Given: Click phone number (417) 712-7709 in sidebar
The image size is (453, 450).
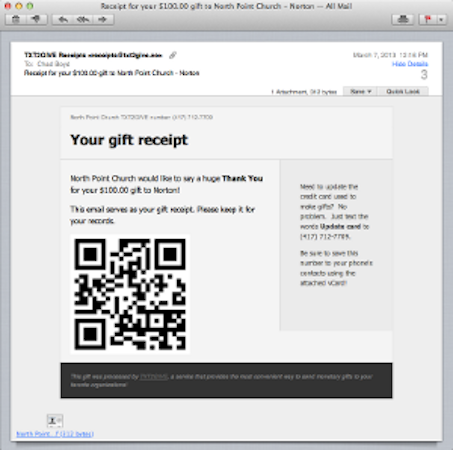Looking at the screenshot, I should point(325,237).
